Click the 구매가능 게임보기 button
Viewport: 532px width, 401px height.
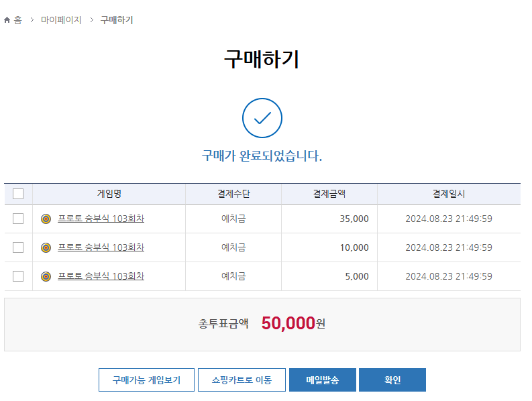(x=146, y=380)
